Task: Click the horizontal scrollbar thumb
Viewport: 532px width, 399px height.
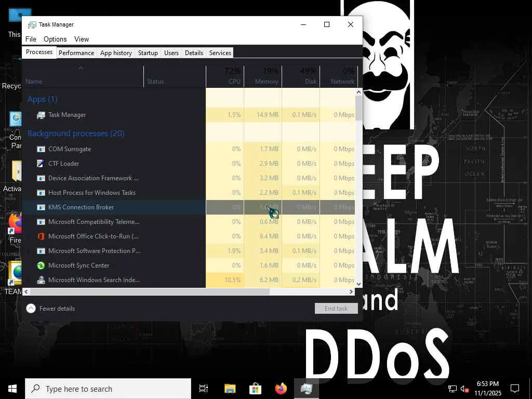Action: [150, 292]
